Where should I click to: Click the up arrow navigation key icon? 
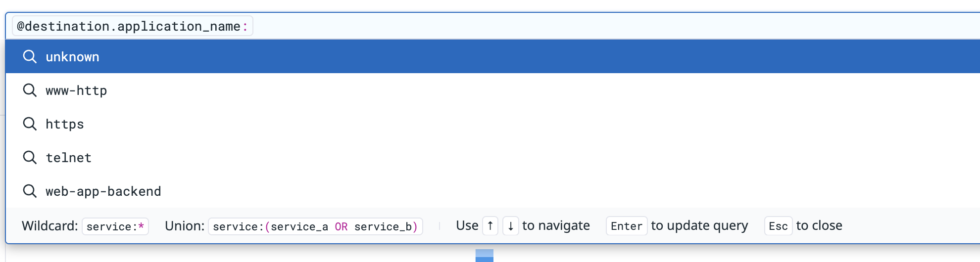click(x=490, y=226)
